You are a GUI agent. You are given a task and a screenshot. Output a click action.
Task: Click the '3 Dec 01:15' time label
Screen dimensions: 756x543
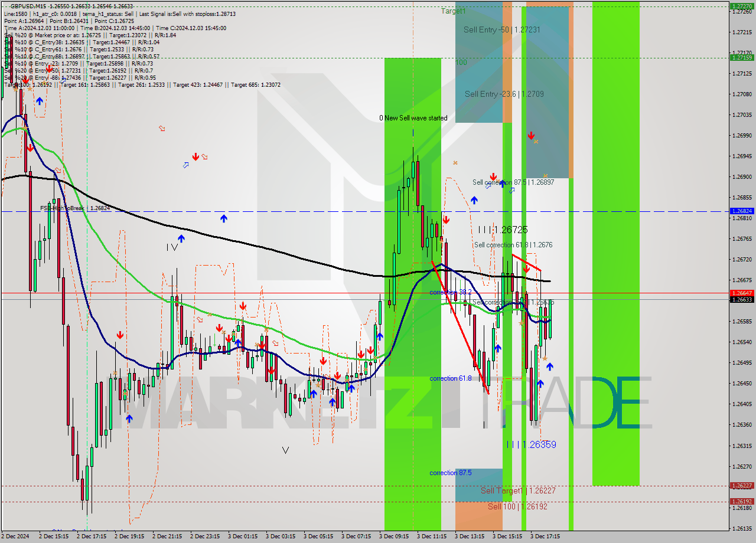pyautogui.click(x=243, y=537)
